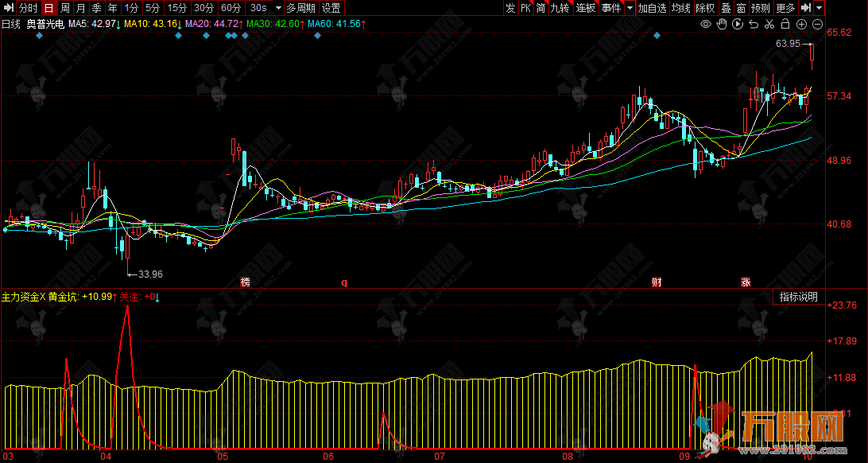Click the 财 event marker on timeline
This screenshot has width=868, height=463.
[x=657, y=282]
